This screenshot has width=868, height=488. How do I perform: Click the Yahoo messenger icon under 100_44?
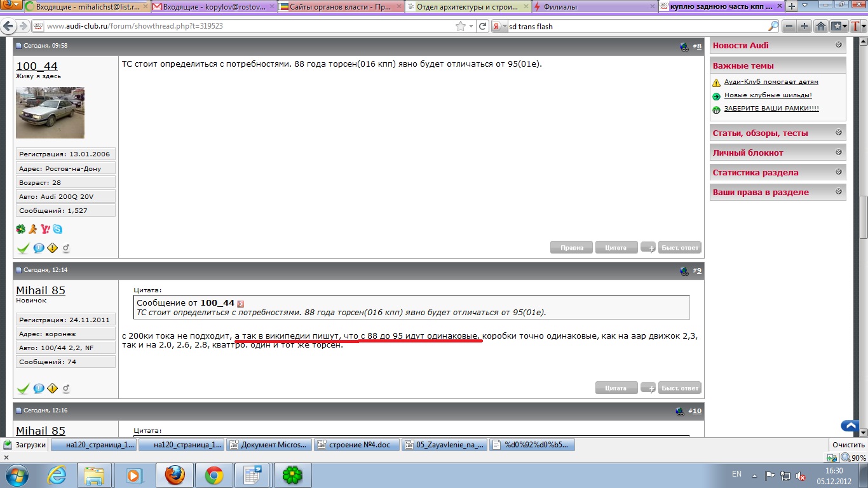click(x=45, y=229)
